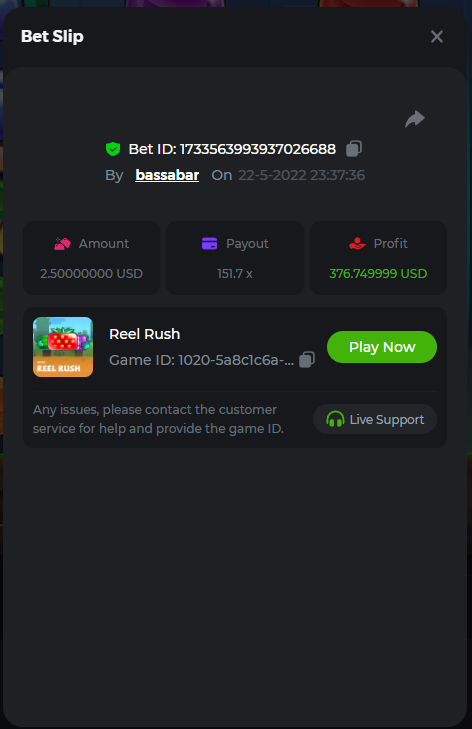
Task: Select the Bet ID number text
Action: point(258,149)
